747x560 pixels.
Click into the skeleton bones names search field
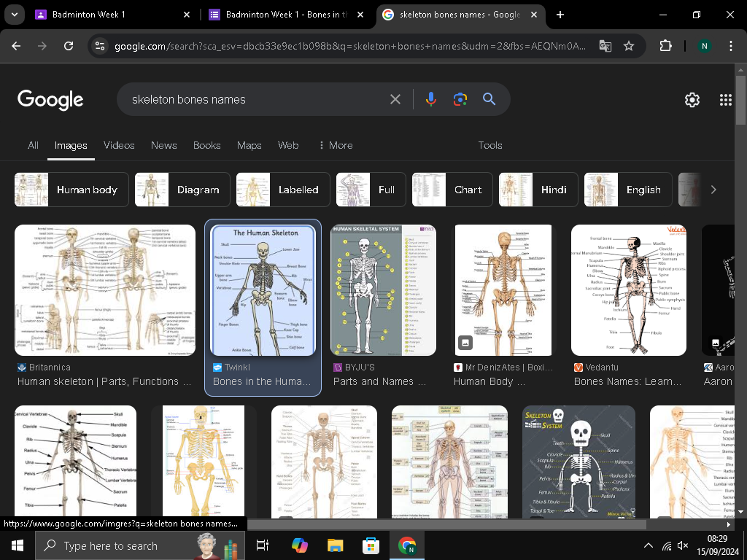[258, 99]
